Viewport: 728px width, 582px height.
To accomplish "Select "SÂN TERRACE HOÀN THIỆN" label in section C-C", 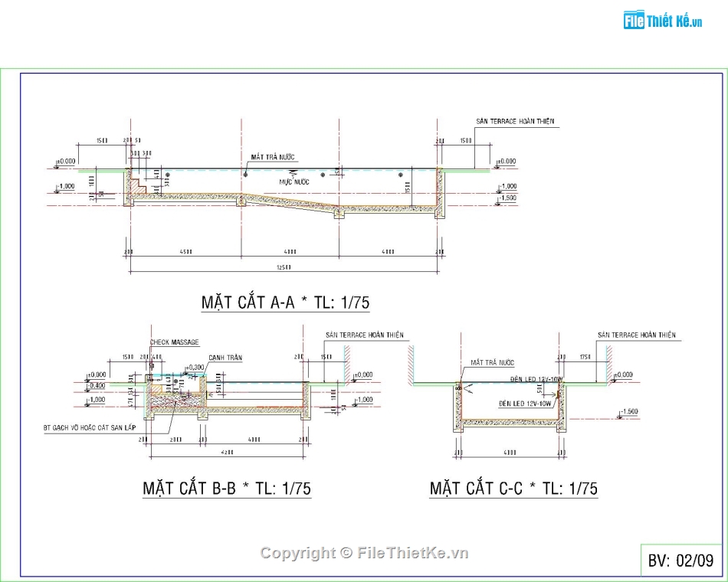I will (637, 335).
